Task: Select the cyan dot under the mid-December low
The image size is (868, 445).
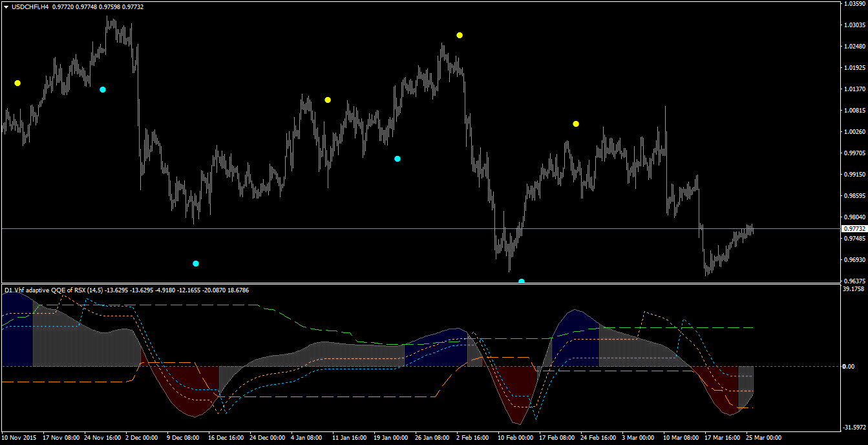Action: coord(196,263)
